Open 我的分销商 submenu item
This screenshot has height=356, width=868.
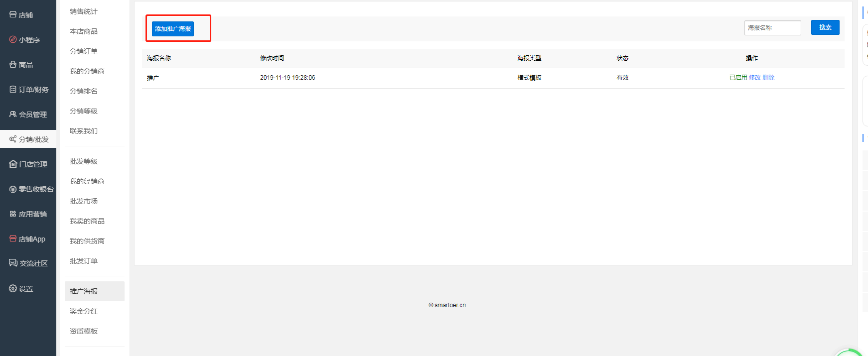pyautogui.click(x=87, y=71)
